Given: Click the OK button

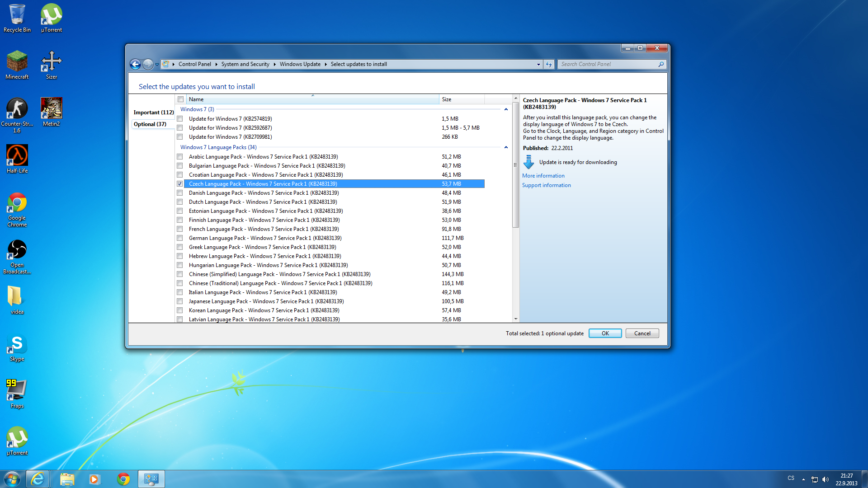Looking at the screenshot, I should click(605, 333).
